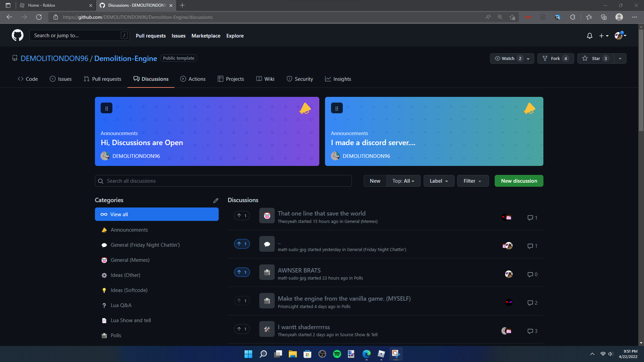Click the comment count on "I wantt shaderrrrrss"
This screenshot has height=362, width=644.
532,331
